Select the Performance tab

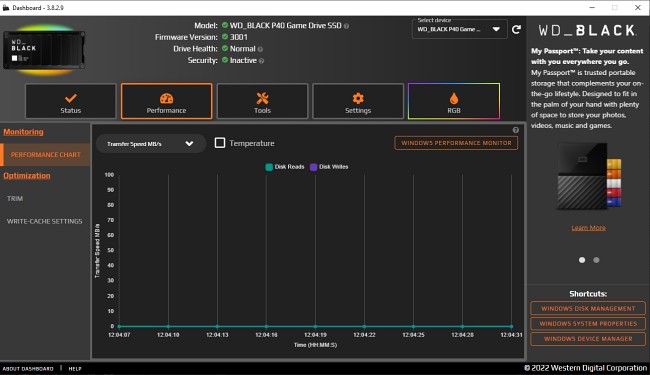[166, 101]
